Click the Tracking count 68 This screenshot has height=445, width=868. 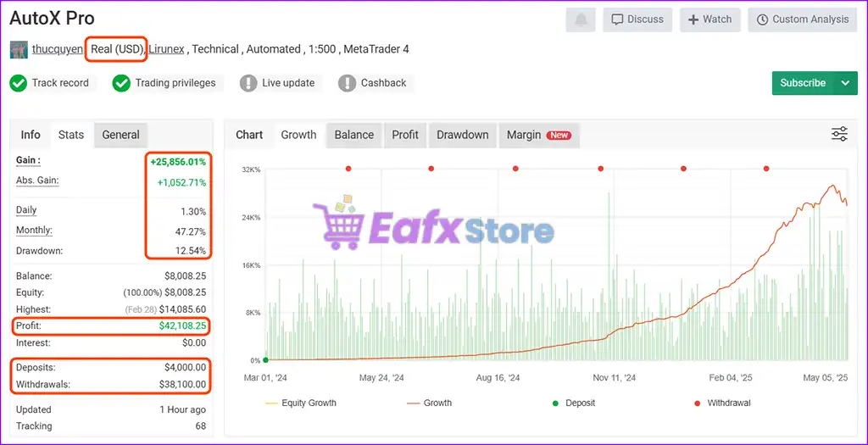[200, 426]
